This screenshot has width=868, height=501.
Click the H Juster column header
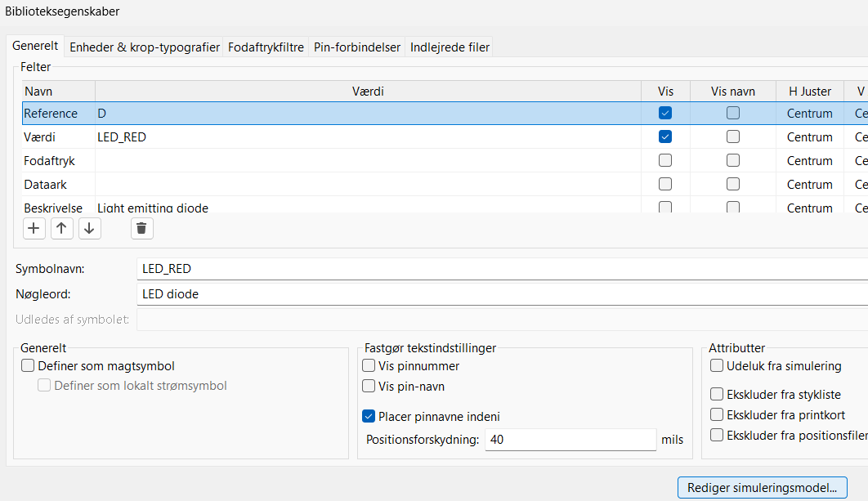[x=809, y=92]
